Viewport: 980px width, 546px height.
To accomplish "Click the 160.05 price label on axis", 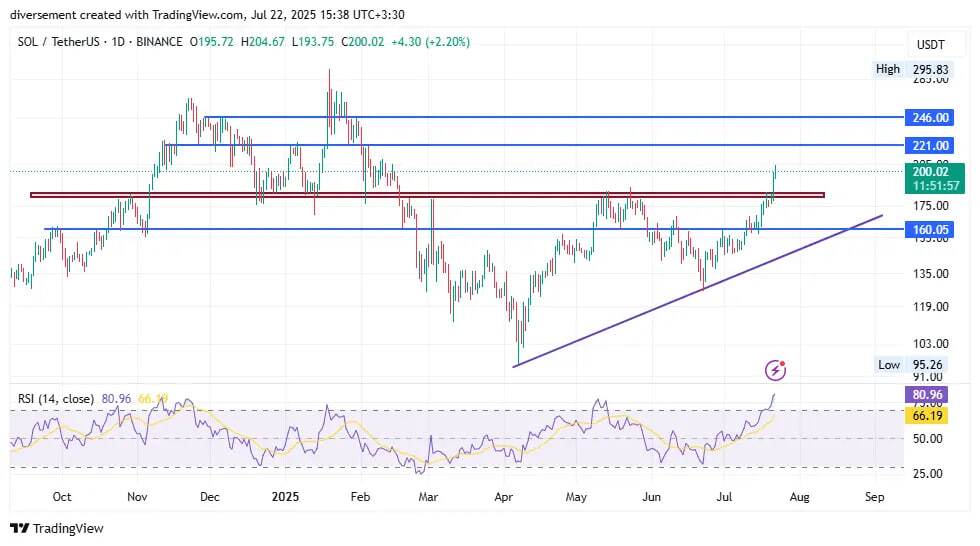I will 929,229.
